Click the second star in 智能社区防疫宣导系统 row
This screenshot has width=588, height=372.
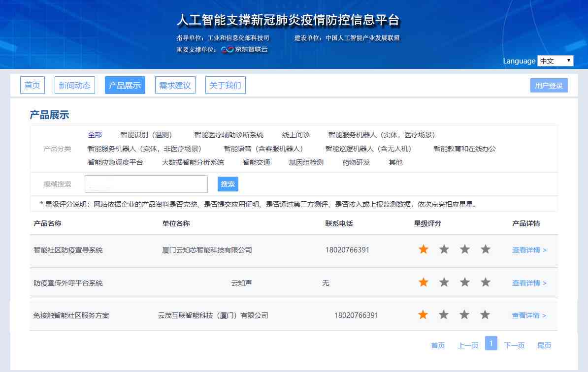[x=444, y=249]
